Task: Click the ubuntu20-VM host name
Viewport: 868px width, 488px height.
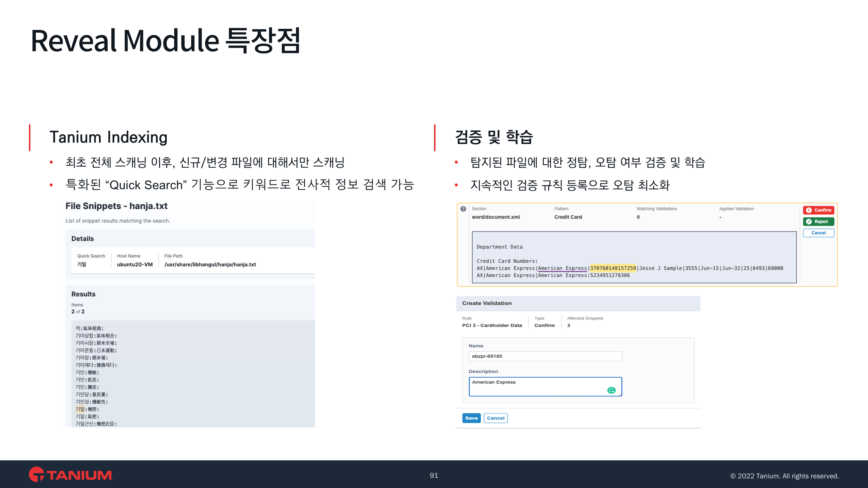Action: tap(135, 264)
